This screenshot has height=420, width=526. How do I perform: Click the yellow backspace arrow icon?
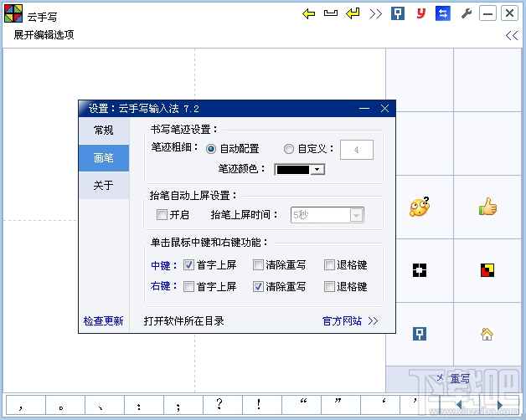[308, 13]
